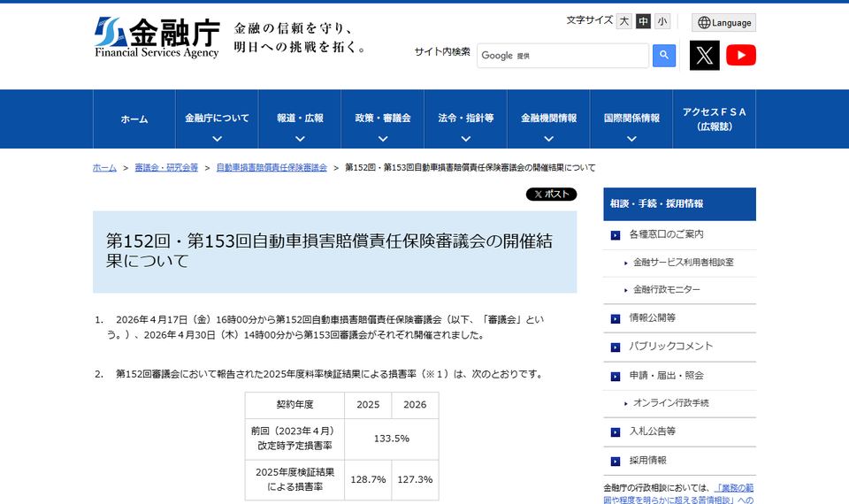Click 文字サイズ label
The image size is (849, 504).
[589, 20]
